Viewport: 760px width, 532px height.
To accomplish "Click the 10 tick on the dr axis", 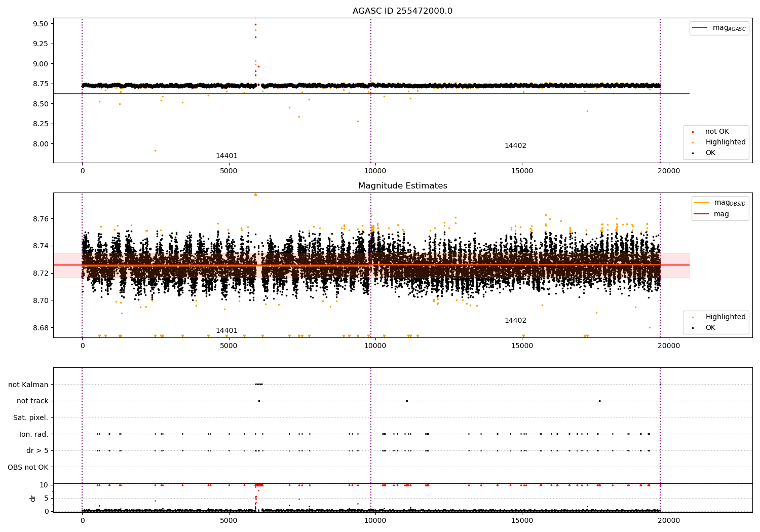I will 44,485.
